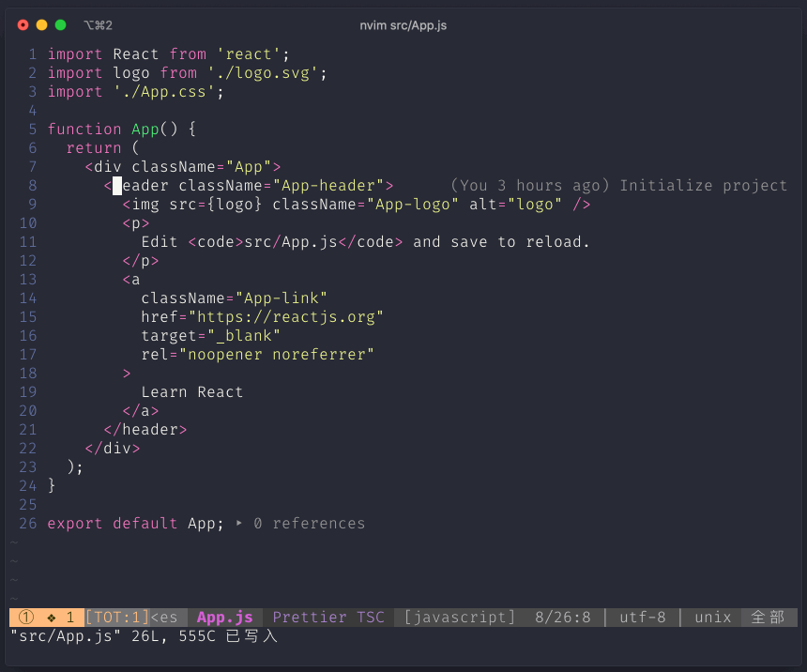Click './logo.svg' import path on line 2
Viewport: 807px width, 672px height.
coord(263,73)
